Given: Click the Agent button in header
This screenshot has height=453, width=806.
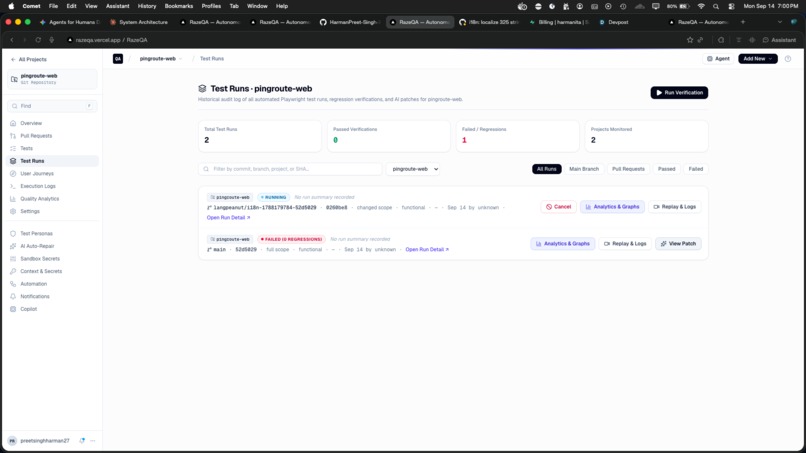Looking at the screenshot, I should pos(718,59).
